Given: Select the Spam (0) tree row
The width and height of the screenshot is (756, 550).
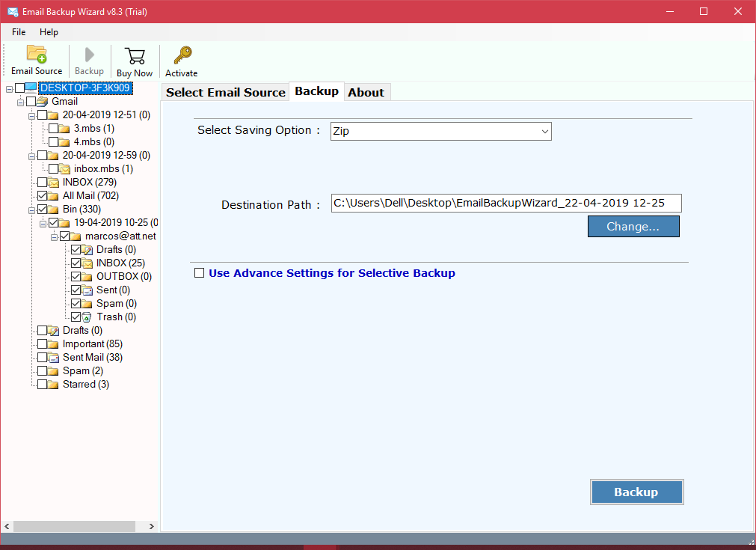Looking at the screenshot, I should click(116, 304).
